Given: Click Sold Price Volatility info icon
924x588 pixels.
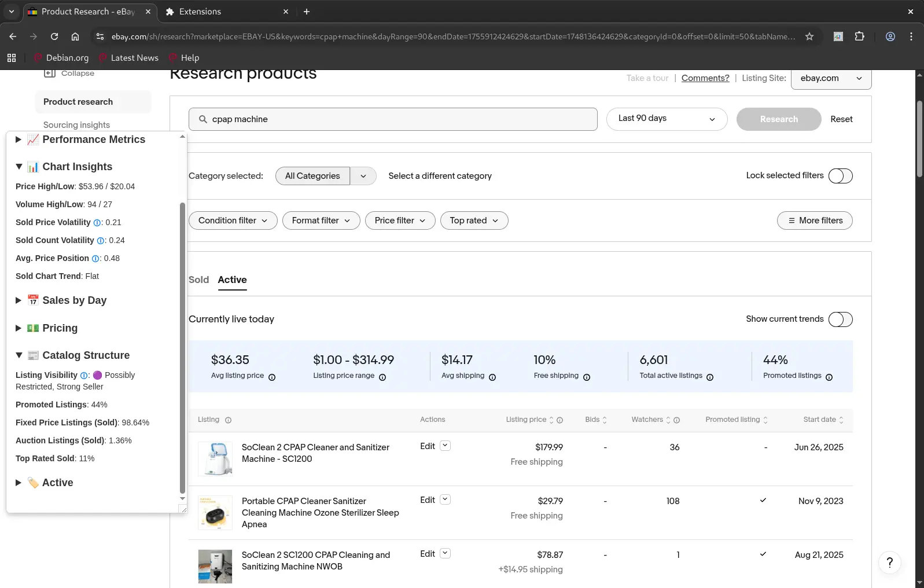Looking at the screenshot, I should pos(97,223).
